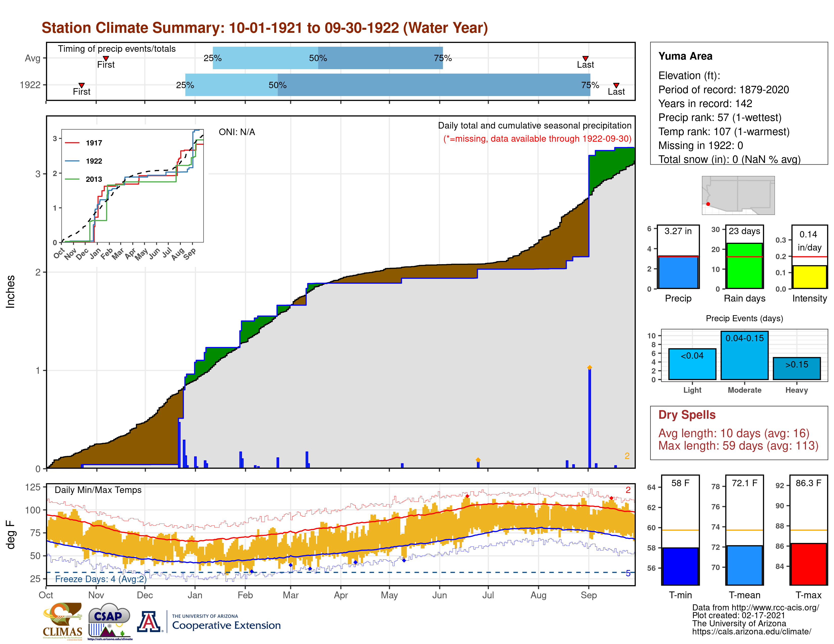Click the Timing of precip events/totals label
Viewport: 834px width, 644px height.
click(117, 49)
